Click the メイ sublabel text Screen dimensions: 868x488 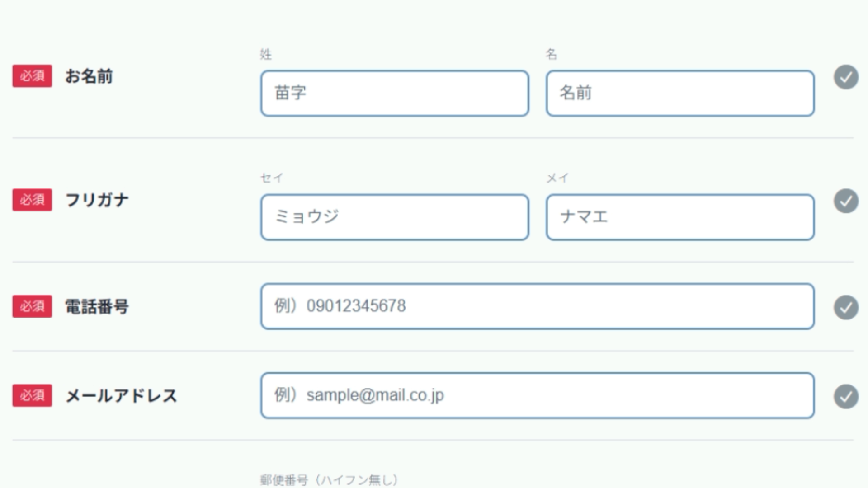point(557,178)
